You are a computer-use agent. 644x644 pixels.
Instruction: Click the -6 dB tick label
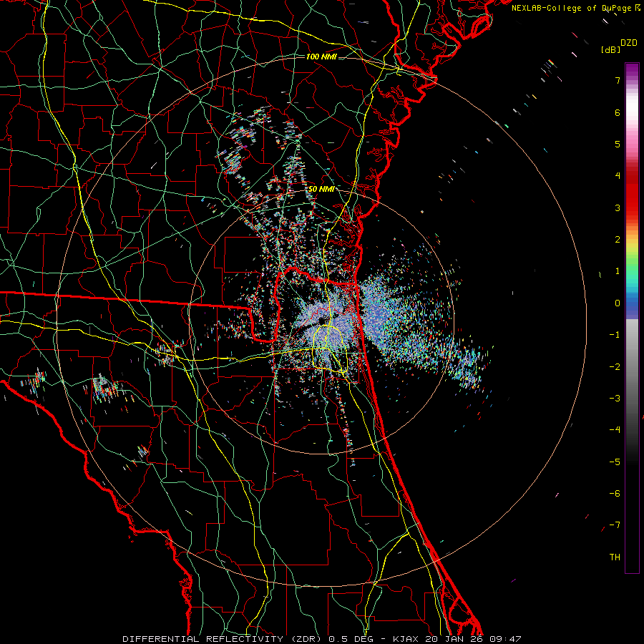(x=615, y=494)
